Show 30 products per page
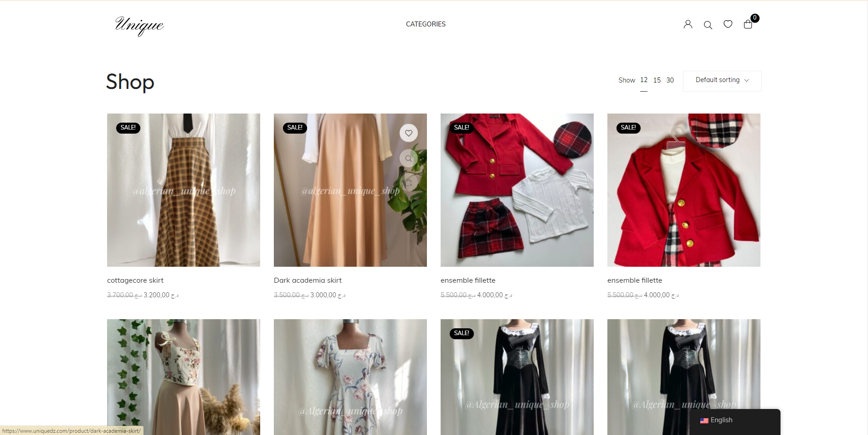 coord(670,80)
